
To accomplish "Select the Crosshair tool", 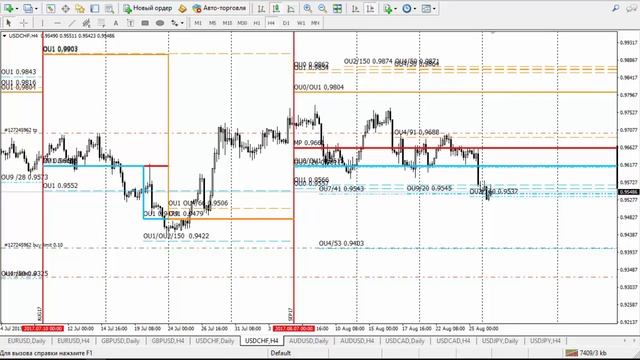I will pos(24,23).
